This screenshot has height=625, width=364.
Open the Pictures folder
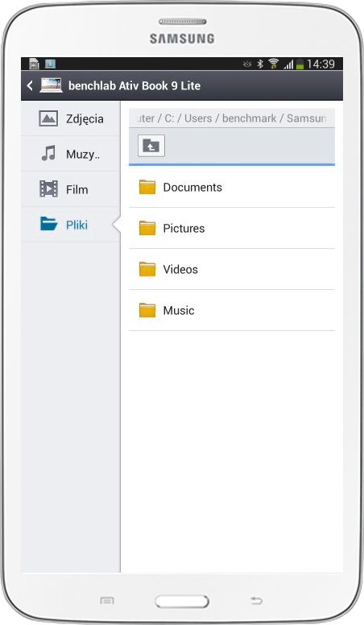[x=232, y=229]
